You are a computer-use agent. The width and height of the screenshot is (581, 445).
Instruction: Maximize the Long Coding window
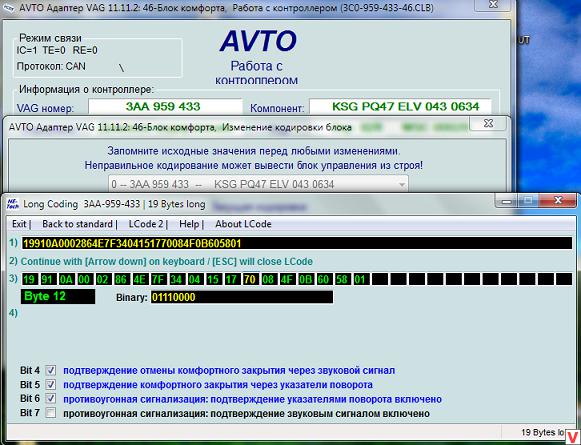point(527,201)
